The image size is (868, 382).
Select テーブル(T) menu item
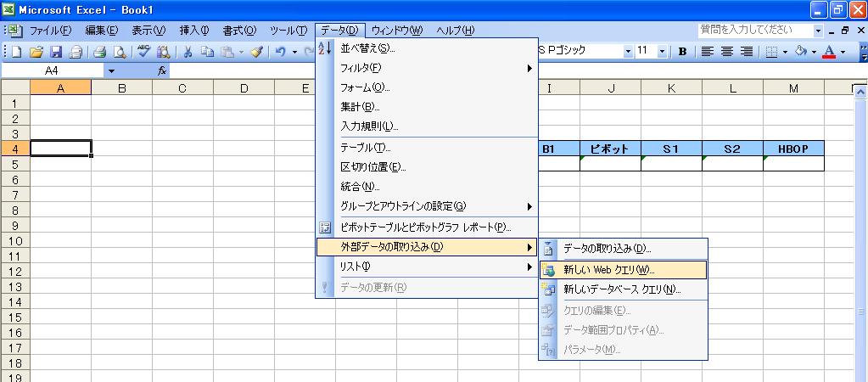pyautogui.click(x=427, y=148)
